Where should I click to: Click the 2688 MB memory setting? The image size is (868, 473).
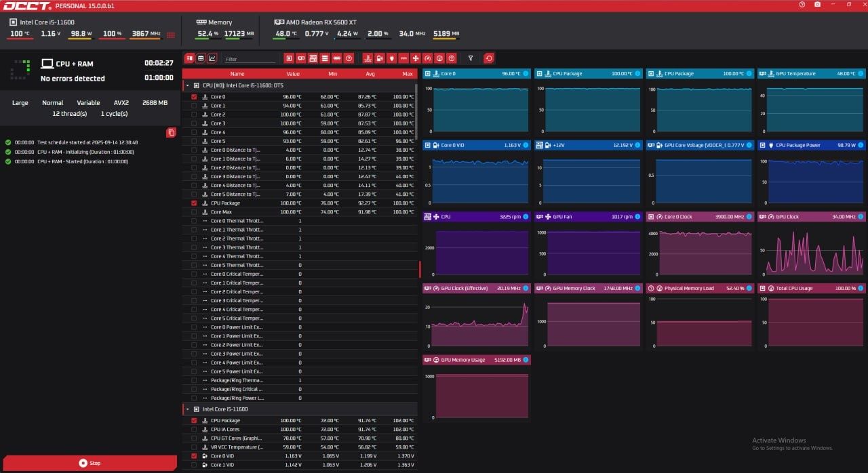(x=155, y=103)
